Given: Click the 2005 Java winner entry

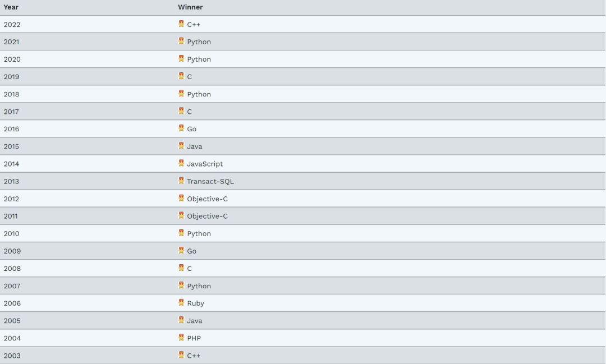Looking at the screenshot, I should (x=194, y=321).
